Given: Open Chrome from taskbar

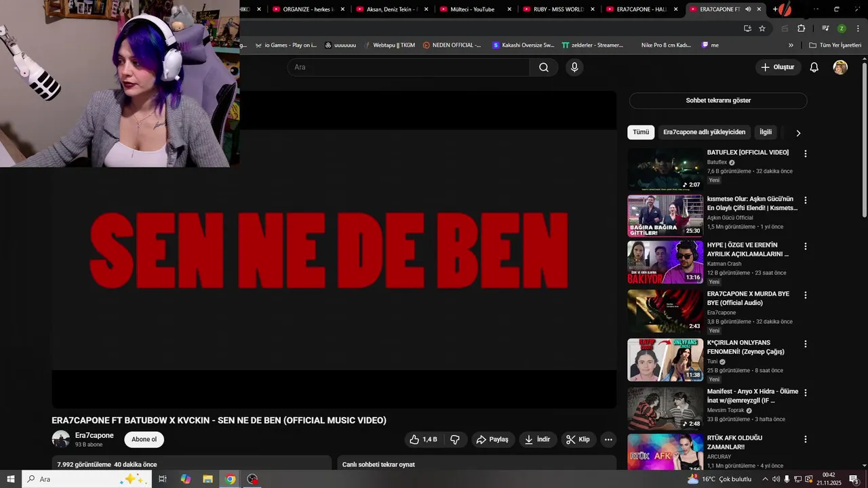Looking at the screenshot, I should coord(231,479).
